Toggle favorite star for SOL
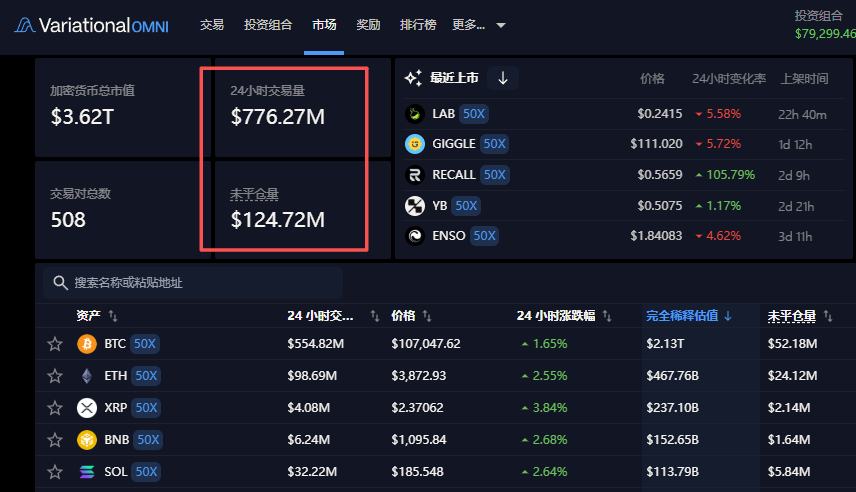Viewport: 856px width, 492px height. coord(55,471)
